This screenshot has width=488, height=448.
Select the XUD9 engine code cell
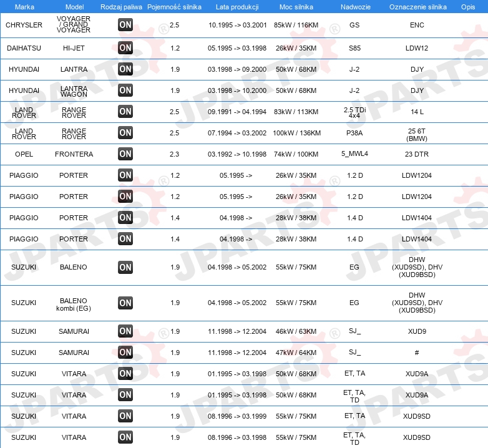[417, 332]
